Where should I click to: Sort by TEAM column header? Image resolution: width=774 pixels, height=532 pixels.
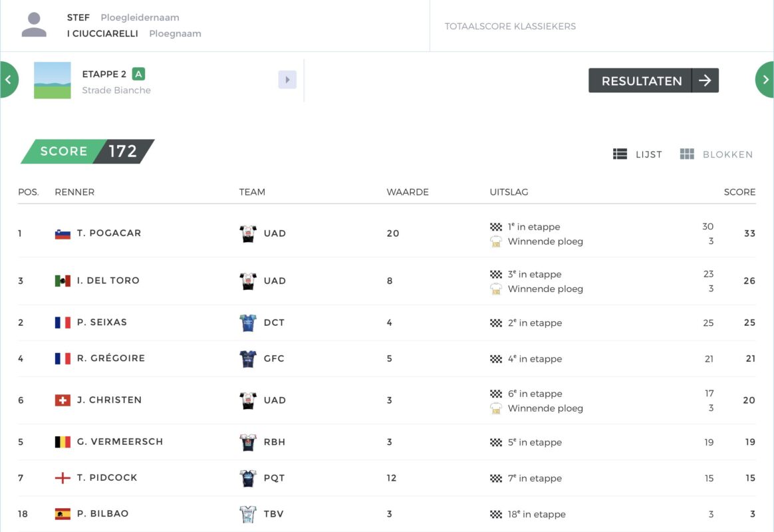252,192
